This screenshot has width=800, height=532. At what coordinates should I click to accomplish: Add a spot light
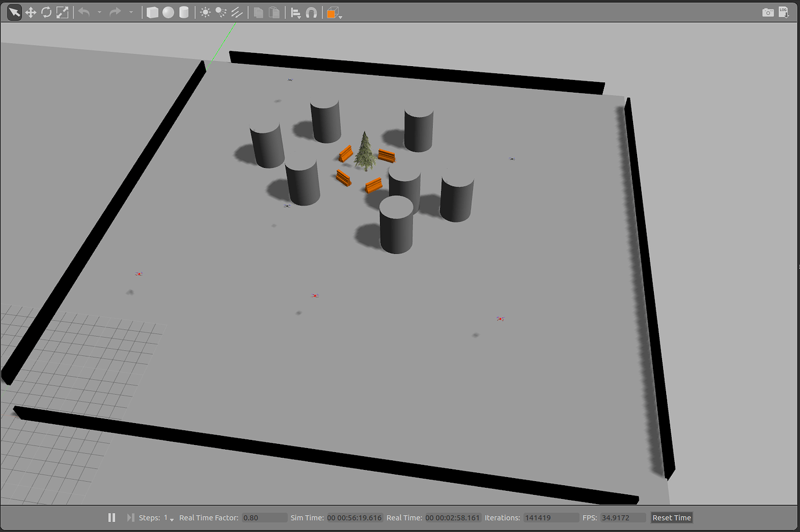221,12
